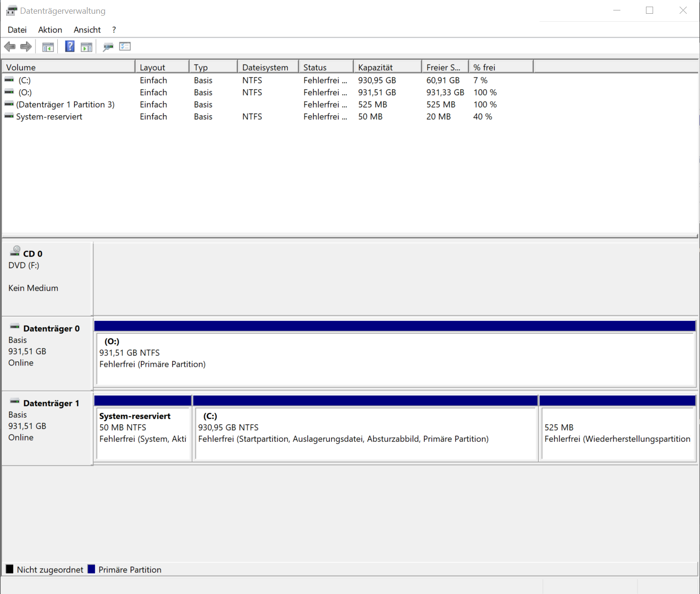Screen dimensions: 700x594
Task: Open the Aktion menu
Action: click(50, 30)
